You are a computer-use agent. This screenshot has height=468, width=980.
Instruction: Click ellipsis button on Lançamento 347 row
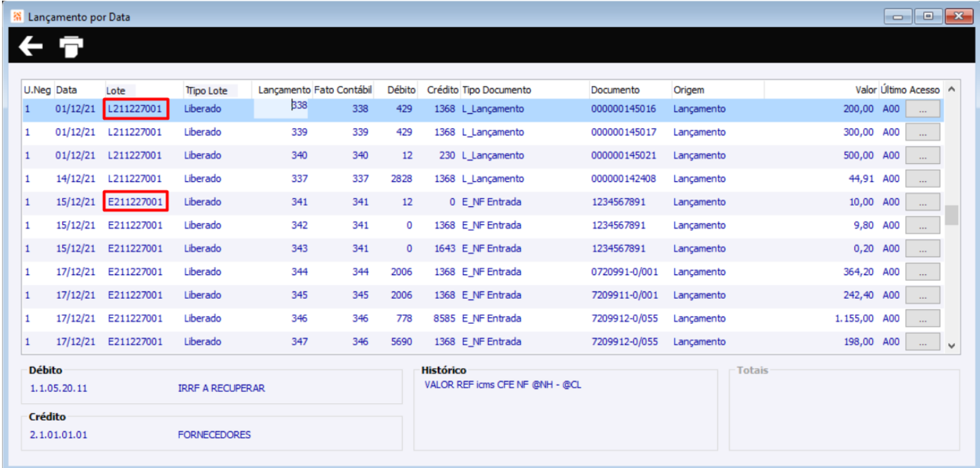(922, 342)
